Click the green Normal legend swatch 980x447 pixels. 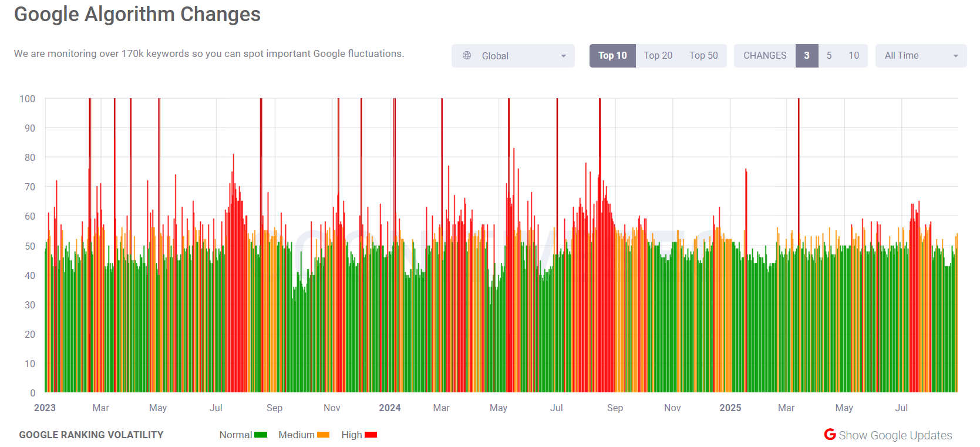261,435
